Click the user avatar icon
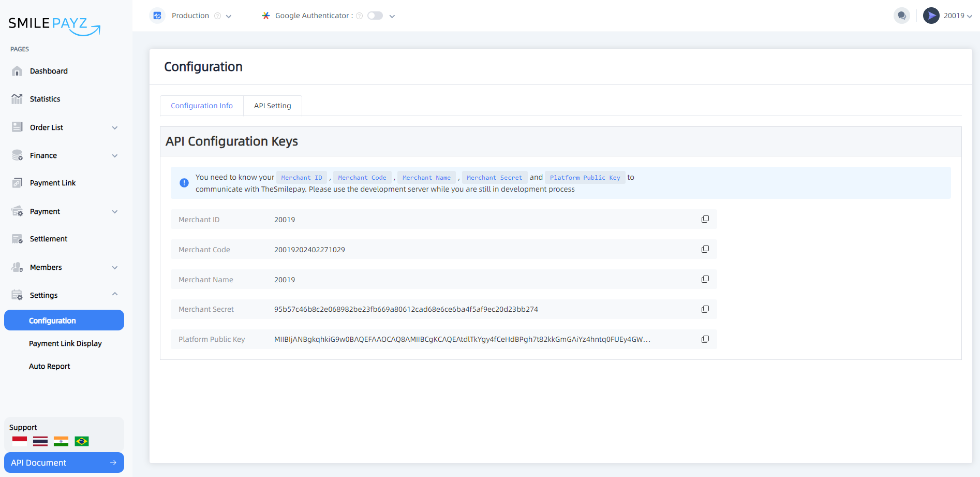980x477 pixels. point(931,16)
